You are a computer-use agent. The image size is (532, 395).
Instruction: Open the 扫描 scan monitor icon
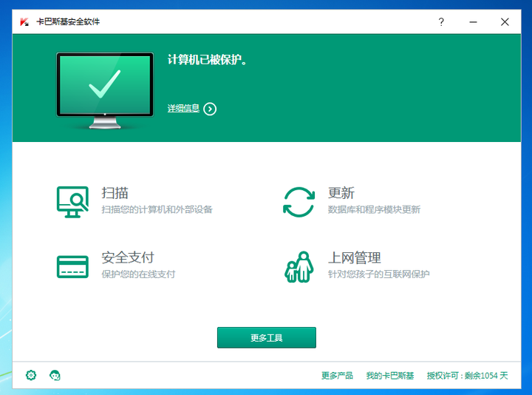(72, 202)
